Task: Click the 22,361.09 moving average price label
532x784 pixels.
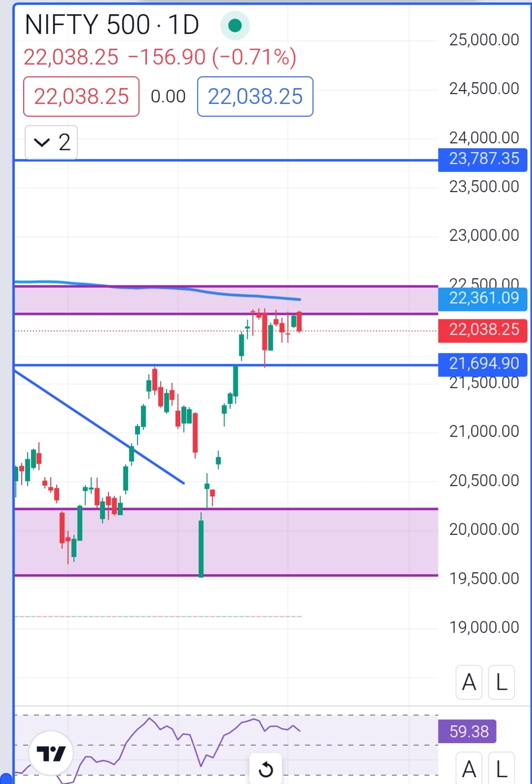Action: point(483,298)
